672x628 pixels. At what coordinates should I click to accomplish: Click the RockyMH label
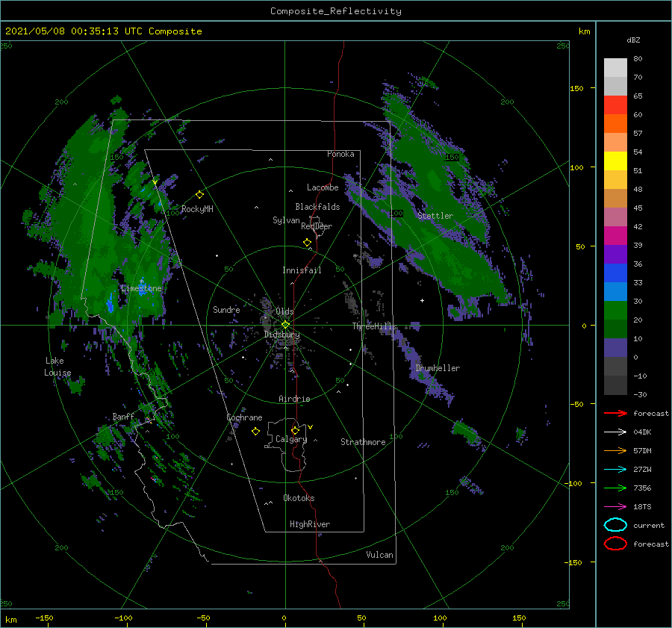point(197,209)
